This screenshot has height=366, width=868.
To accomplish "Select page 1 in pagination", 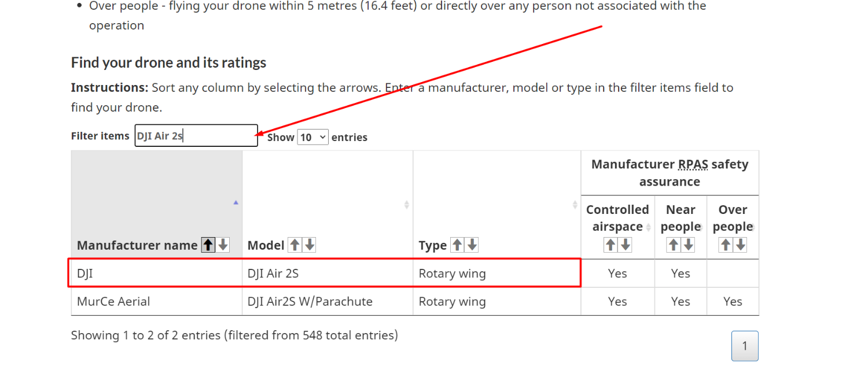I will click(x=745, y=346).
